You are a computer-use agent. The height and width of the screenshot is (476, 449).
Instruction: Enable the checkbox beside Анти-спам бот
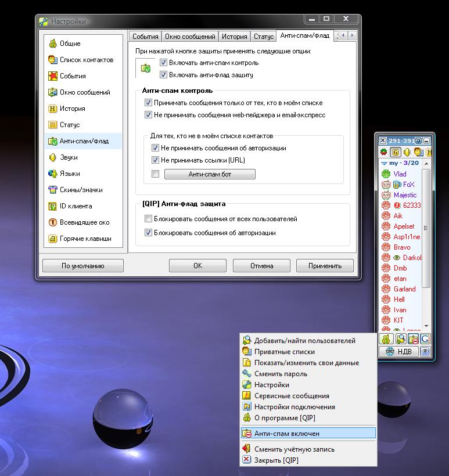click(x=155, y=174)
